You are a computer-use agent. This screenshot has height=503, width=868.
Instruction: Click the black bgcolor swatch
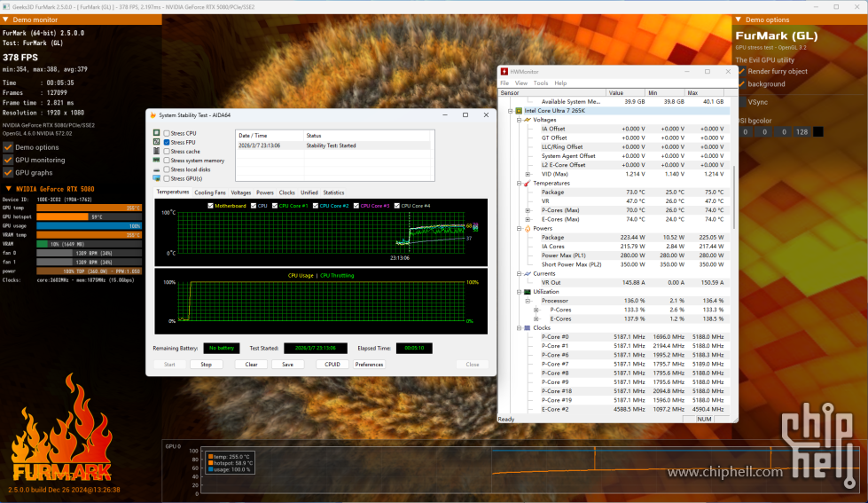click(817, 131)
